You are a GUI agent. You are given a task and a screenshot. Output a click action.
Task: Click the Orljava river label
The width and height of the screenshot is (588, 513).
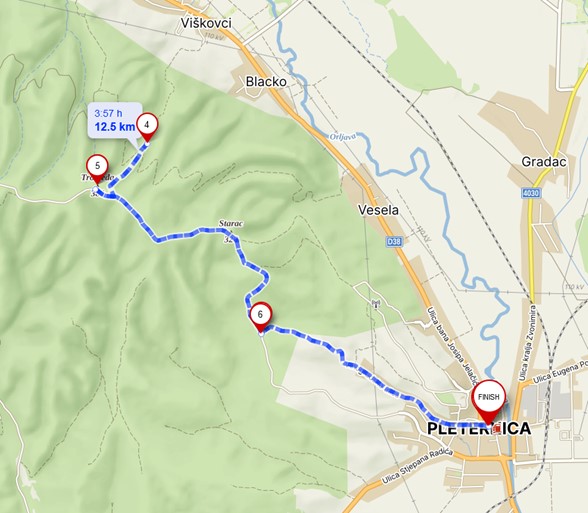pos(343,136)
